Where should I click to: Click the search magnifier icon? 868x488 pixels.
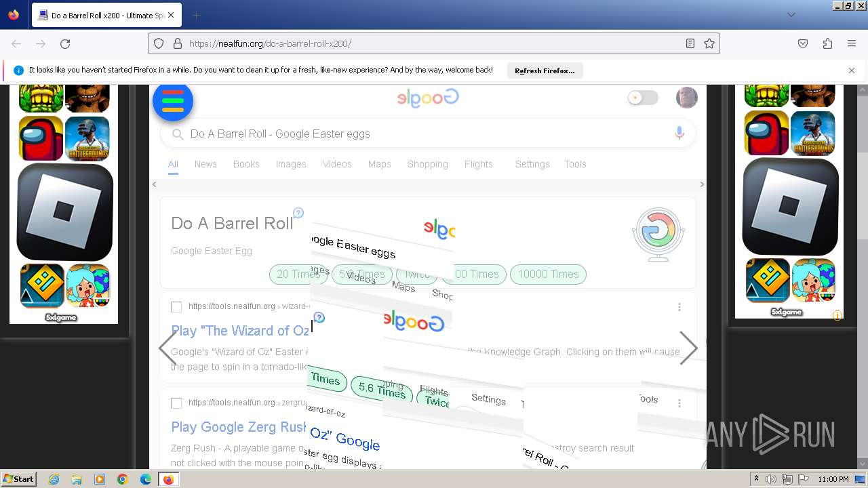pos(178,134)
